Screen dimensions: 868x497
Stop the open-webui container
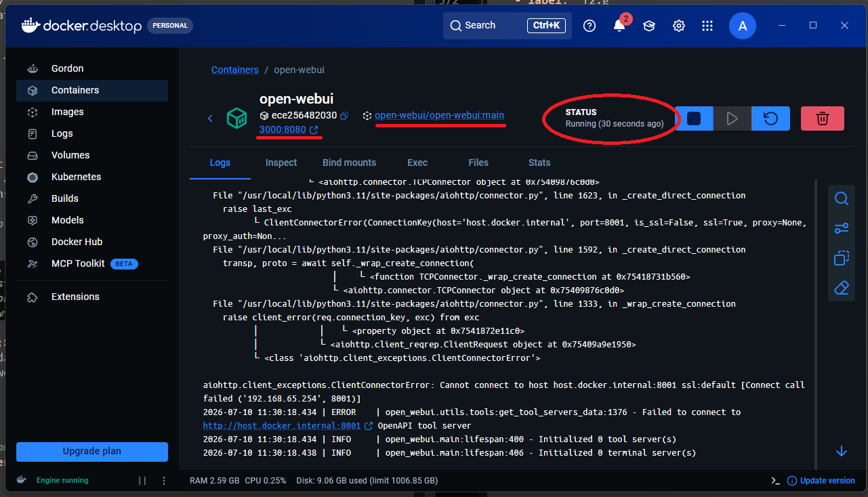pos(694,118)
